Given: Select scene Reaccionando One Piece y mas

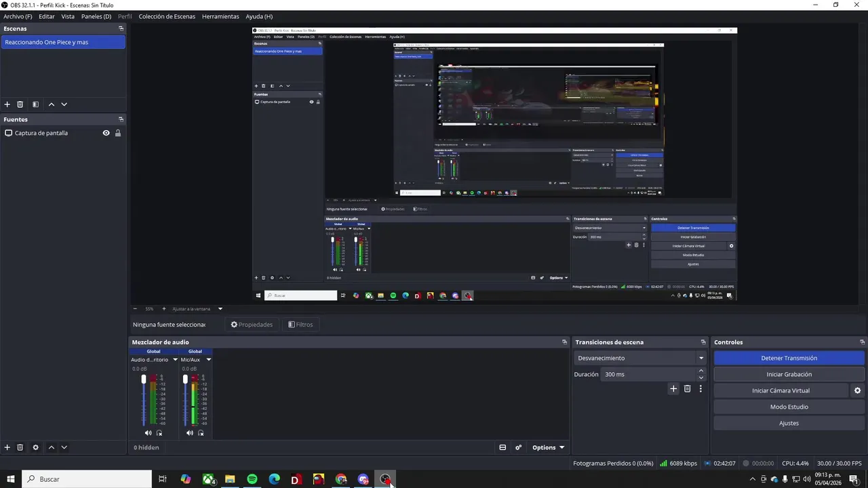Looking at the screenshot, I should tap(63, 42).
